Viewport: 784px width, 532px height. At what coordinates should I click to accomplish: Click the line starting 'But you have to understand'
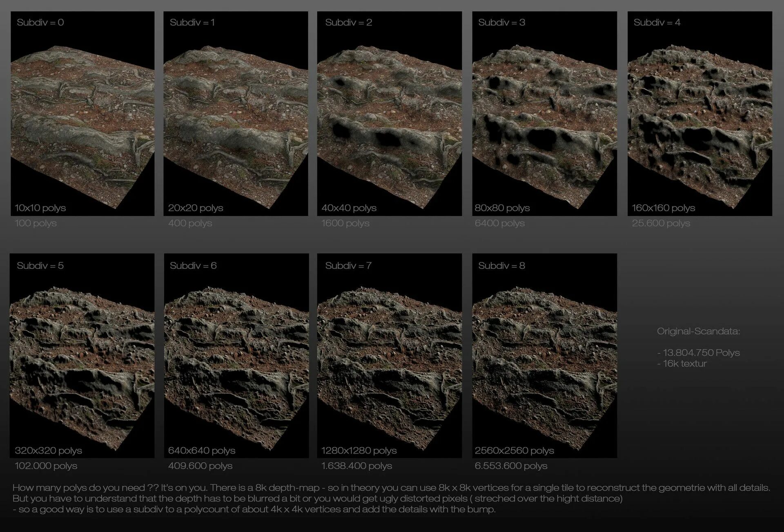click(317, 499)
